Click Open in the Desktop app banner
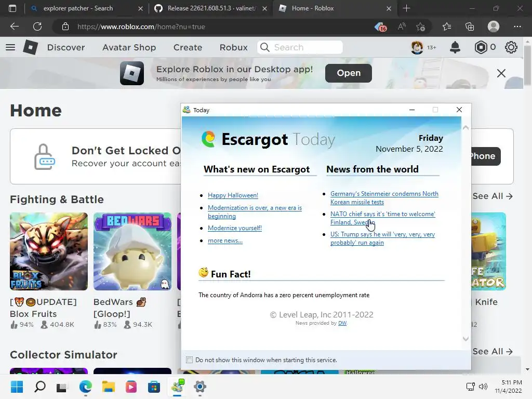The width and height of the screenshot is (532, 399). tap(349, 73)
